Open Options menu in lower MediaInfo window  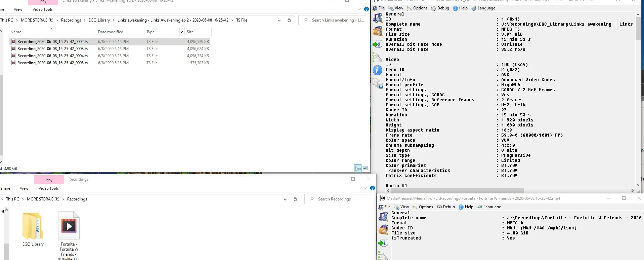pyautogui.click(x=423, y=207)
